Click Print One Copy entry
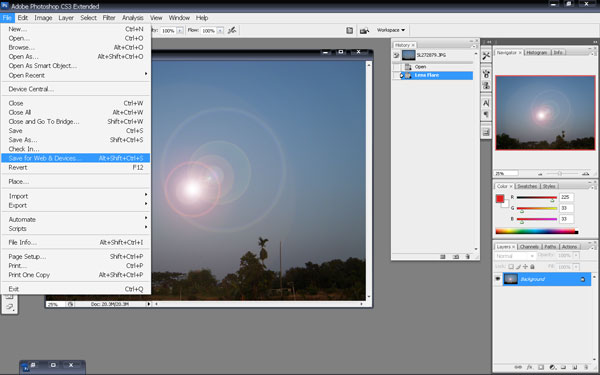The height and width of the screenshot is (375, 600). tap(76, 275)
